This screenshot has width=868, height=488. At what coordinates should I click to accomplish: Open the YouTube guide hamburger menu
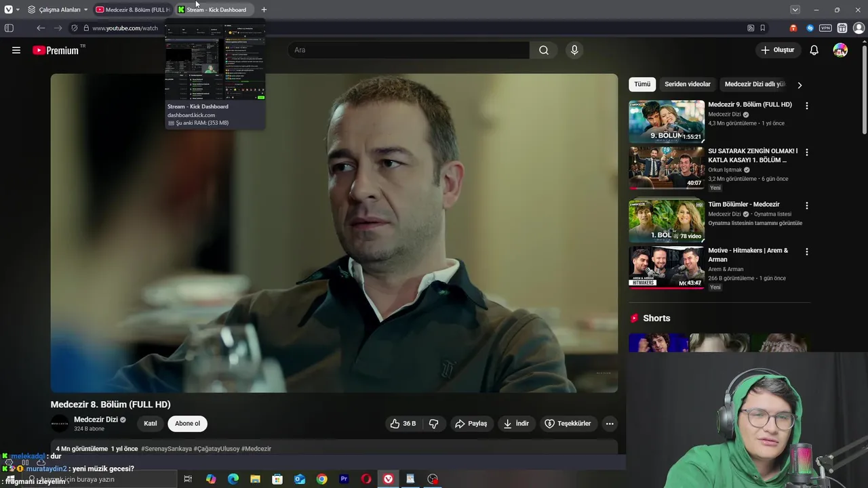pos(16,50)
